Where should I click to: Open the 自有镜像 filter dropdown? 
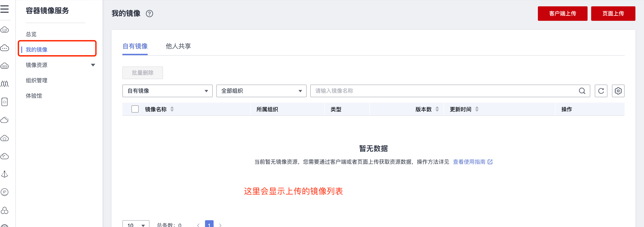coord(167,91)
